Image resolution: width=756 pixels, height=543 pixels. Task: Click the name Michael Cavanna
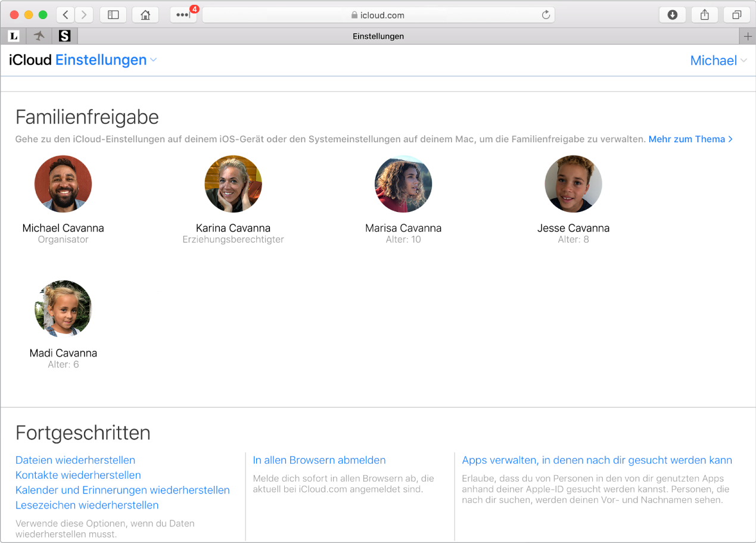tap(63, 228)
